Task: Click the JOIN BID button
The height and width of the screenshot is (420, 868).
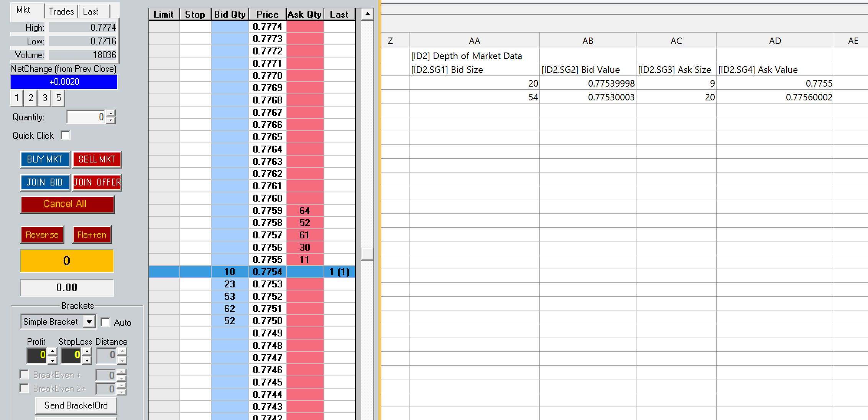Action: point(45,182)
